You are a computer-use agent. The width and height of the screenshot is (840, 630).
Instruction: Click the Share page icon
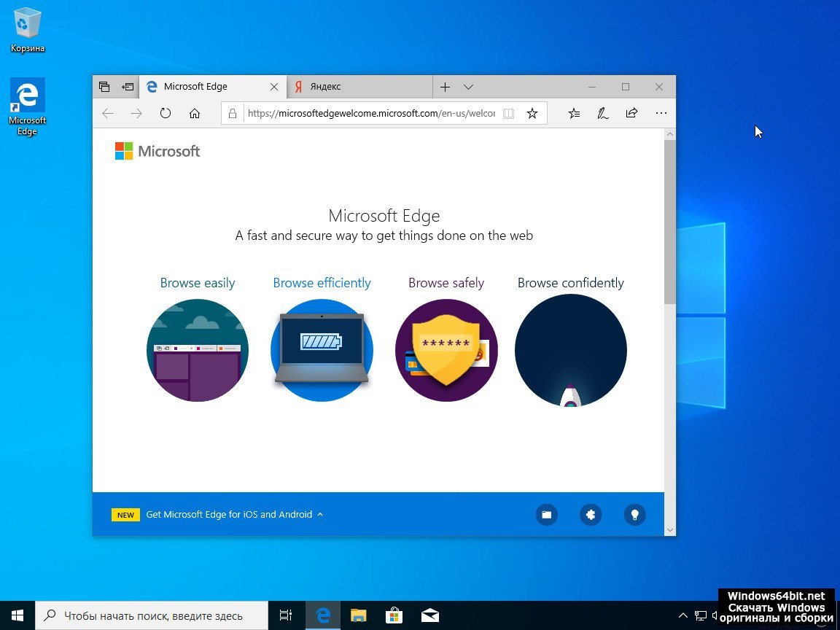pos(631,113)
